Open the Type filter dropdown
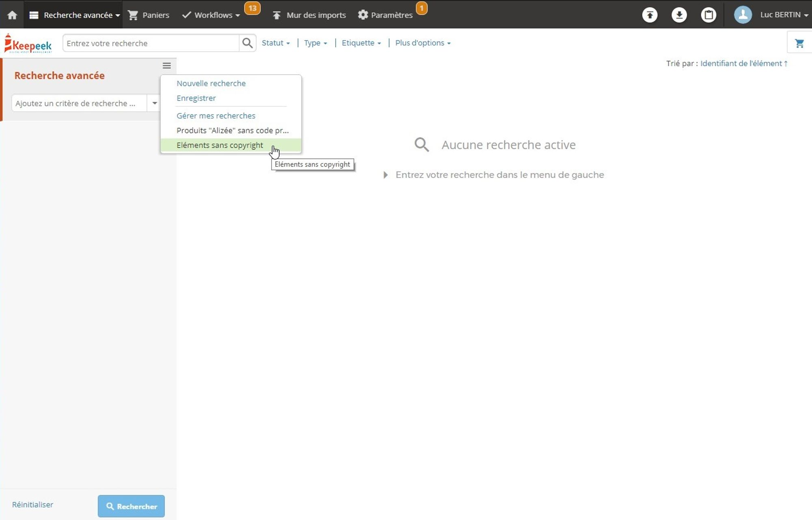The width and height of the screenshot is (812, 520). coord(315,43)
